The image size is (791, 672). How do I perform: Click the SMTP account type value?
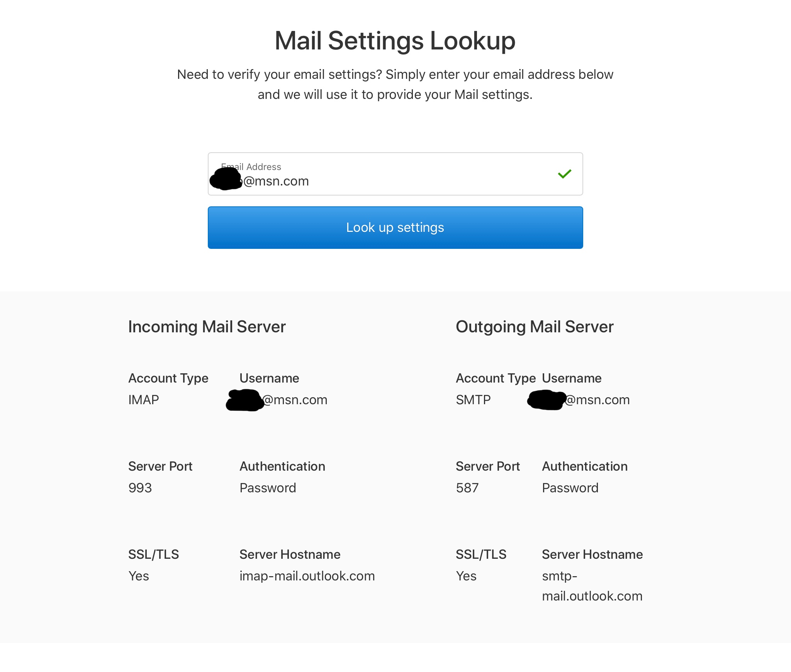point(473,400)
